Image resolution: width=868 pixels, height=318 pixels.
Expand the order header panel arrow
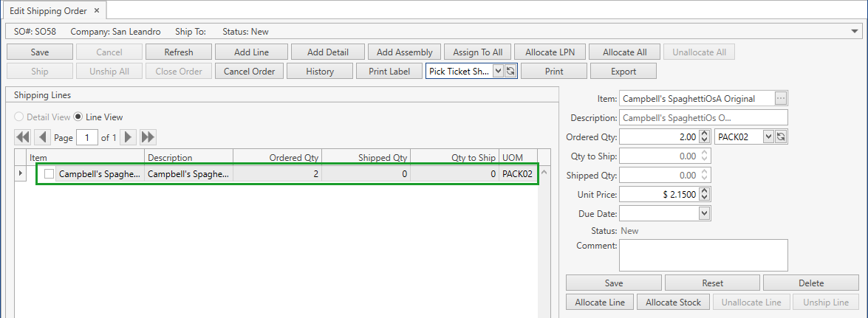click(x=855, y=32)
